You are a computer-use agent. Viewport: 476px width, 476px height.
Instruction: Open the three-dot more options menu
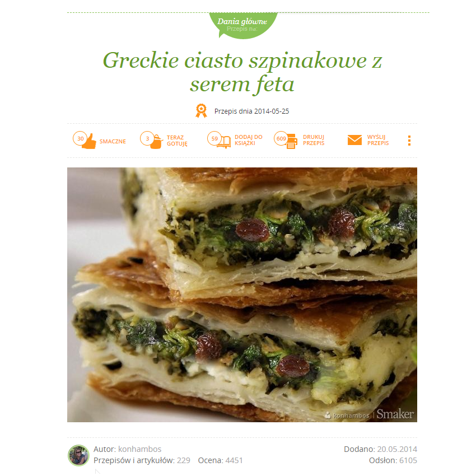pyautogui.click(x=409, y=141)
